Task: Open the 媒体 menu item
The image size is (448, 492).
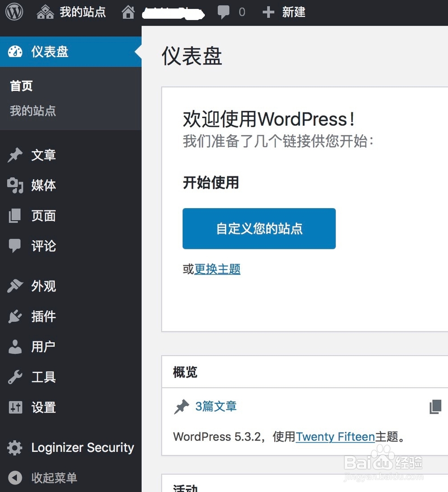Action: pos(71,185)
